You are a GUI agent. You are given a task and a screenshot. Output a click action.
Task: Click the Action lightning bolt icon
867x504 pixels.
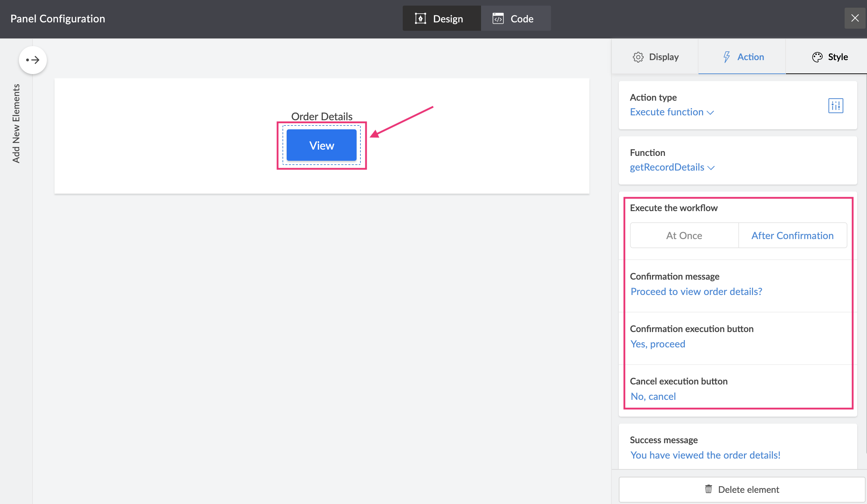point(727,57)
